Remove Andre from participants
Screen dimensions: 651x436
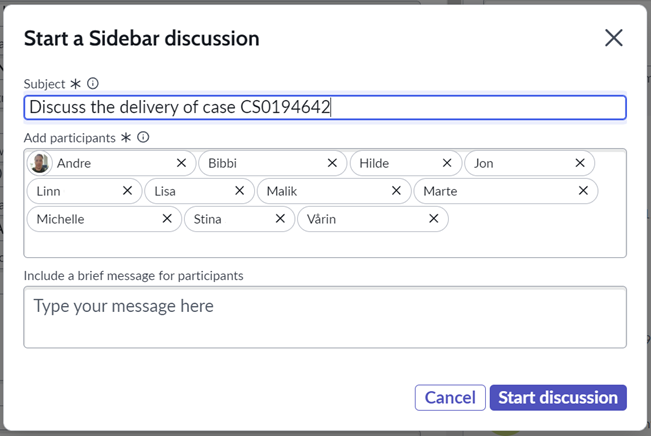pyautogui.click(x=181, y=163)
